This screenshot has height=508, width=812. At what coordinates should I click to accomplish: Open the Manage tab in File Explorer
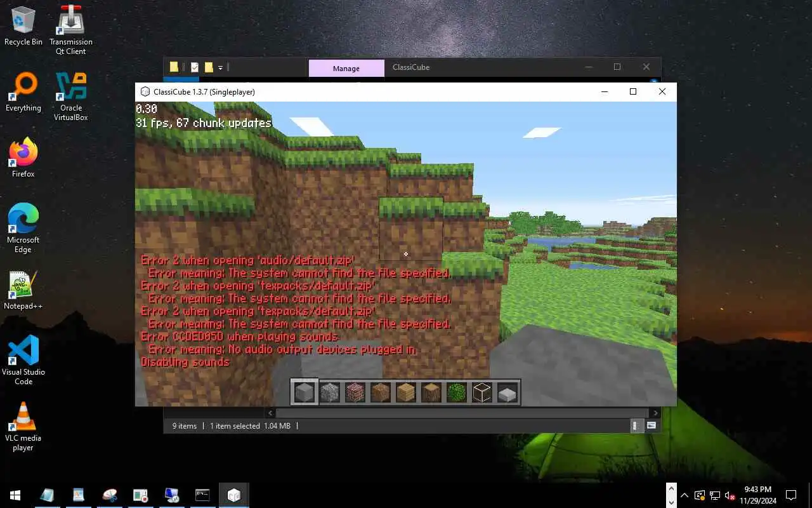tap(346, 69)
